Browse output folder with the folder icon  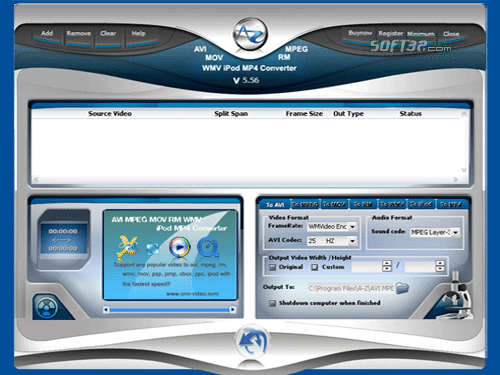[x=402, y=288]
